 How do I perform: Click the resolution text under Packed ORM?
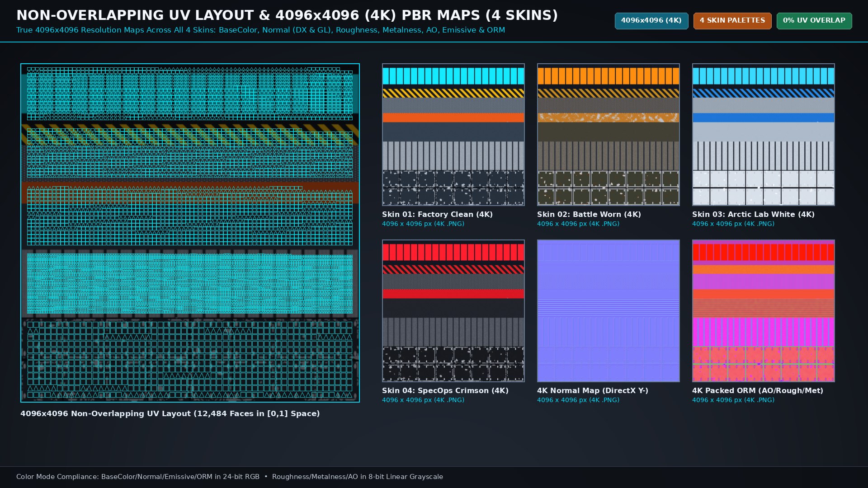pos(733,400)
